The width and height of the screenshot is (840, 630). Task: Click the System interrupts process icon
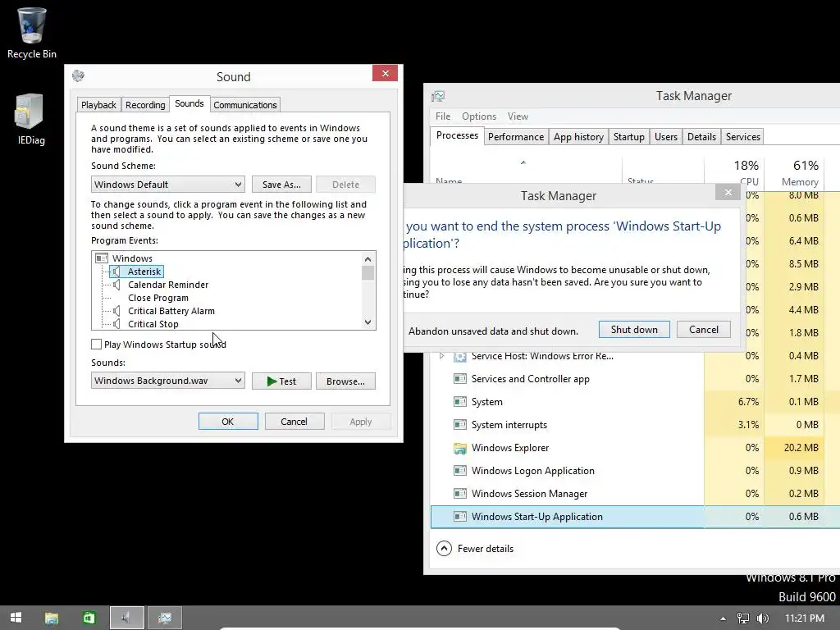pos(459,425)
